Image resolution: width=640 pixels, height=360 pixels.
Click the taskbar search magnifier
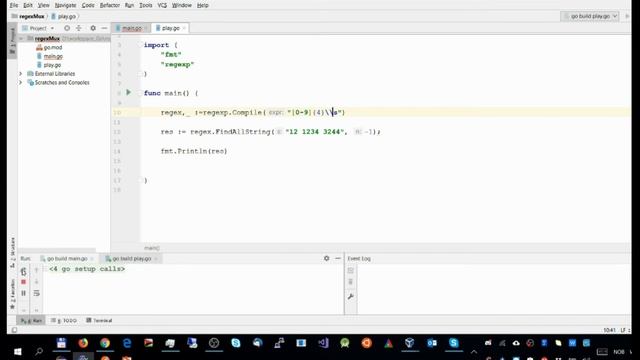point(39,351)
